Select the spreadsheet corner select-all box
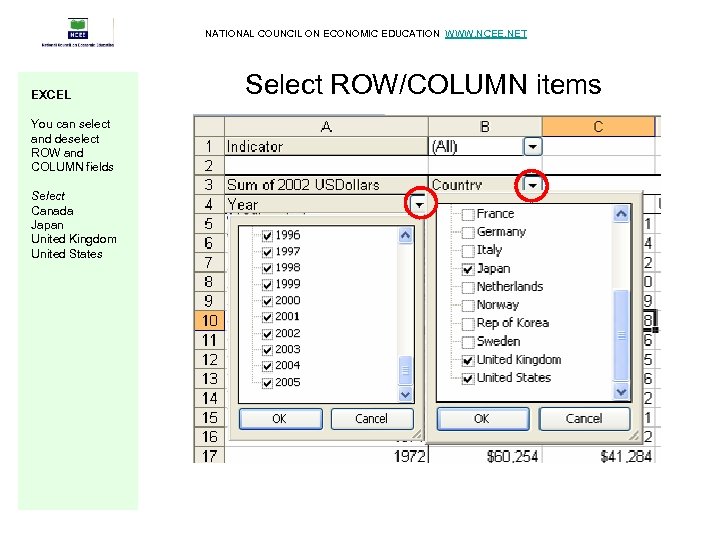 click(x=209, y=126)
